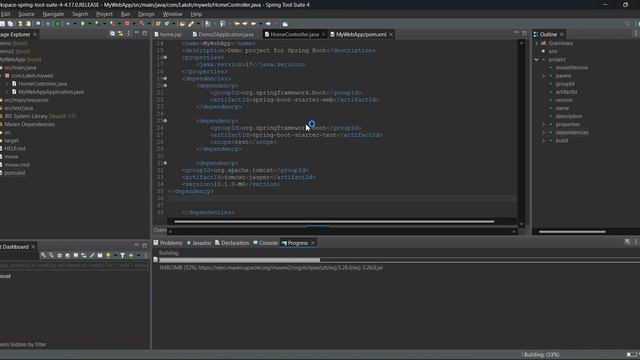The width and height of the screenshot is (640, 360).
Task: Click progress indicator icon in status bar corner
Action: tap(631, 354)
